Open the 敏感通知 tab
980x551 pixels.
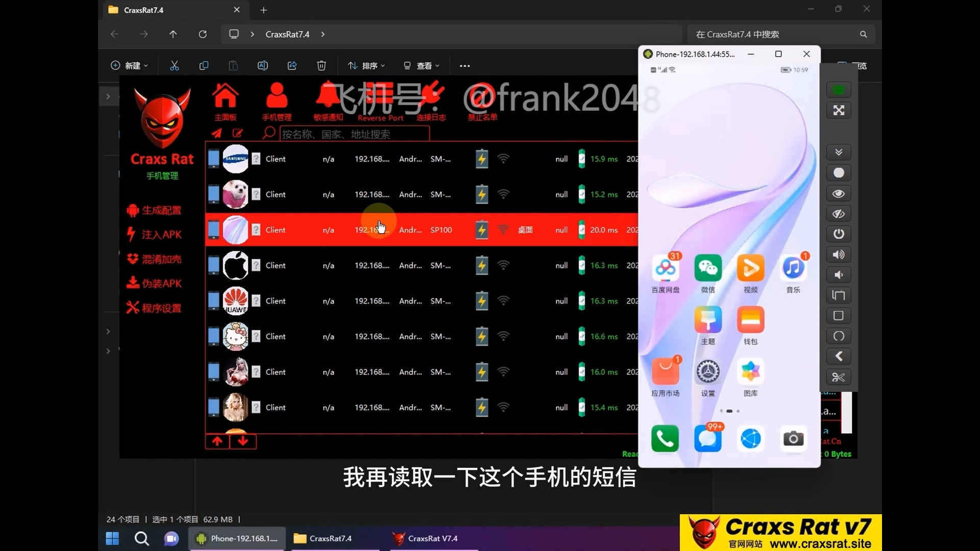click(x=328, y=102)
